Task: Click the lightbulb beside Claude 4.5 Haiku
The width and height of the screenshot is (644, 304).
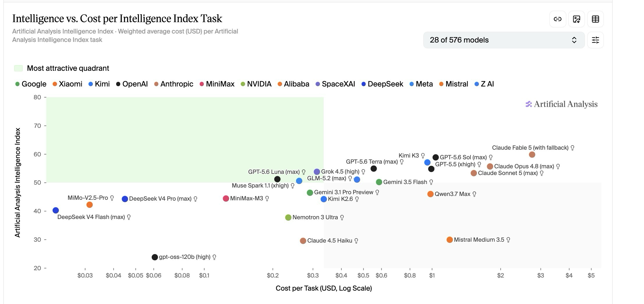Action: [356, 241]
